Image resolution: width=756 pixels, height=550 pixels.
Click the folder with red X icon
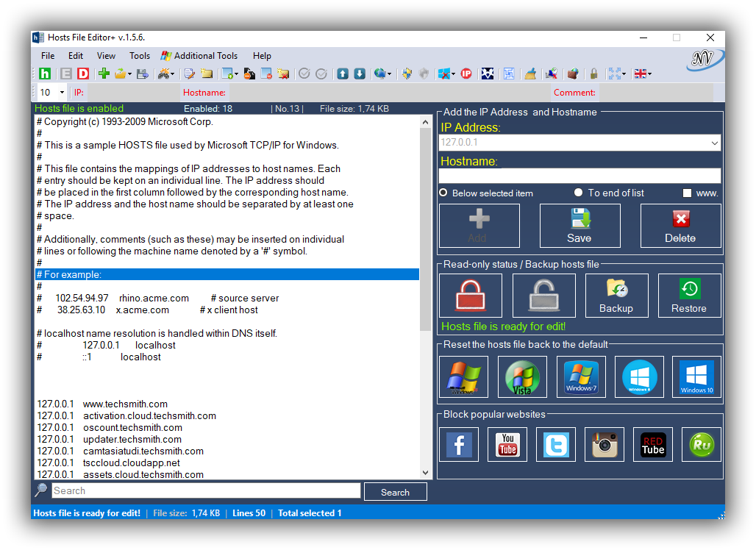284,74
